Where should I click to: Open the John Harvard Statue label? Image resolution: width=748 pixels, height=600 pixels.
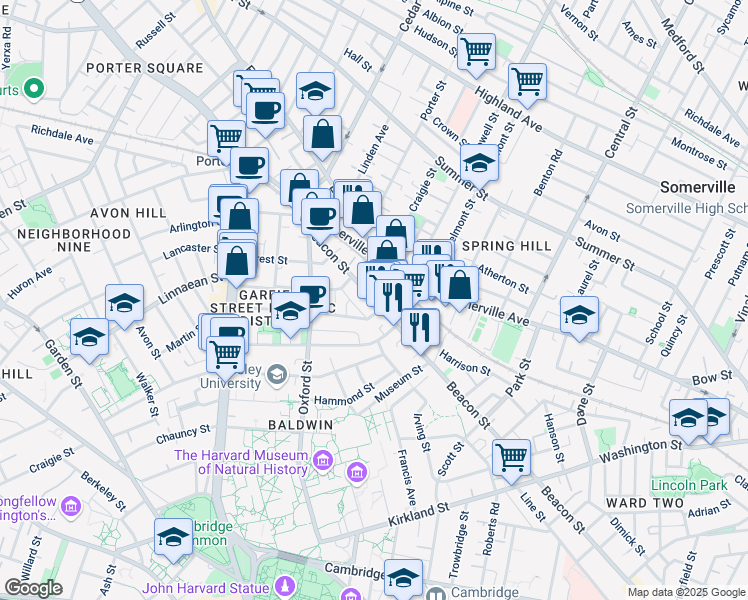(x=206, y=589)
